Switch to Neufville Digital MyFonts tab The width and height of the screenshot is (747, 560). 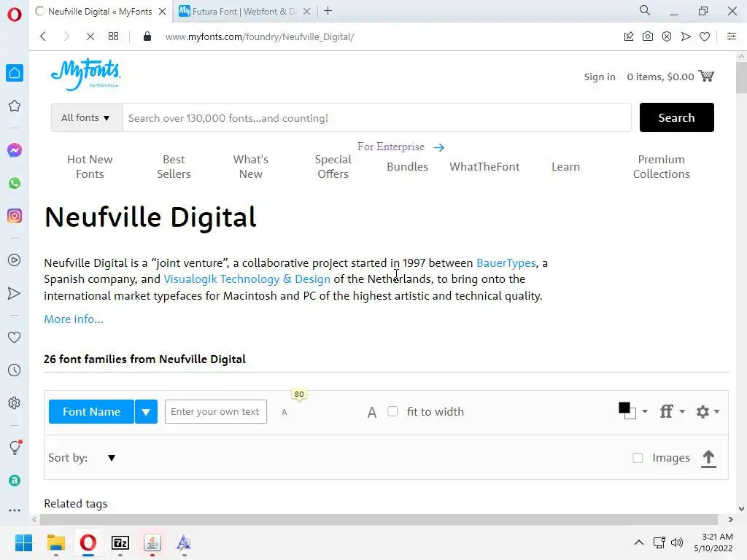click(x=100, y=12)
